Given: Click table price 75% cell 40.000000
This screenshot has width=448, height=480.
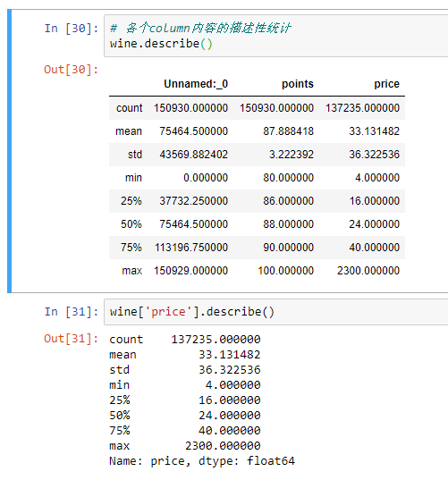Looking at the screenshot, I should point(375,248).
